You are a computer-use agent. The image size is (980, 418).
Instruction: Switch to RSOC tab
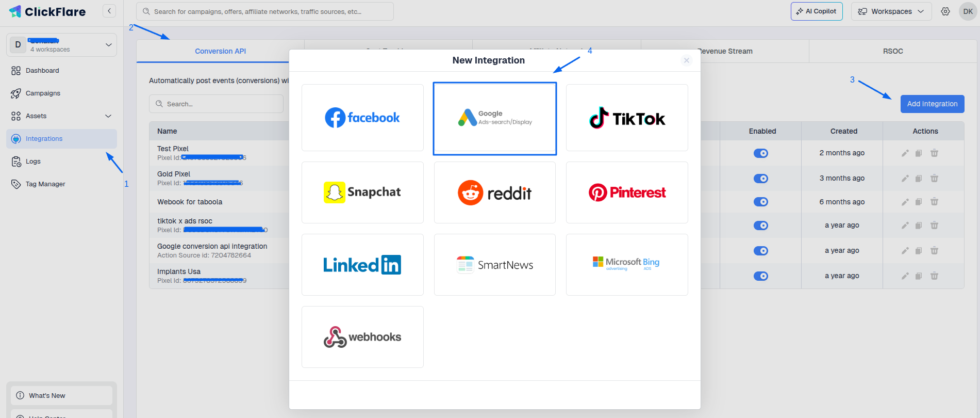tap(893, 51)
